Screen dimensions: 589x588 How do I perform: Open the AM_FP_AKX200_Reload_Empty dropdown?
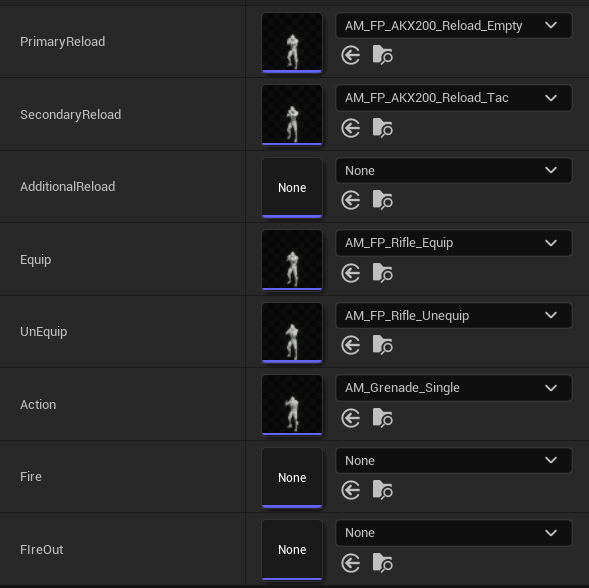pos(453,26)
